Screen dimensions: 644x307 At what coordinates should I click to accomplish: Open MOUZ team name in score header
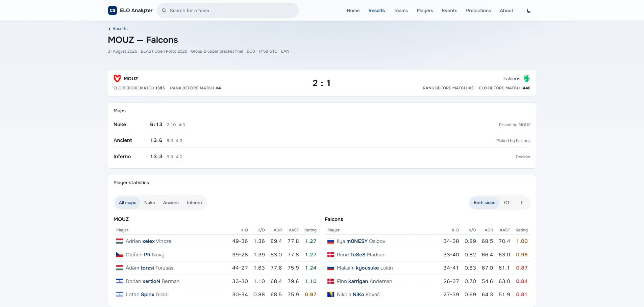pyautogui.click(x=131, y=79)
